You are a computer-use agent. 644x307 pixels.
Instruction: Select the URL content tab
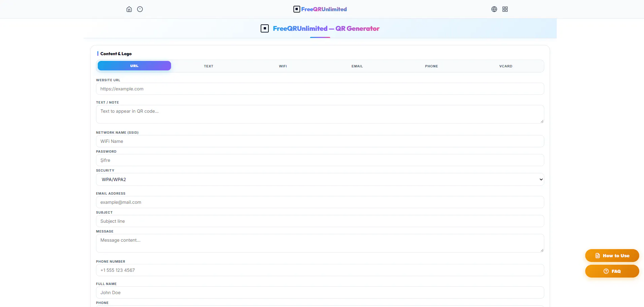[134, 66]
